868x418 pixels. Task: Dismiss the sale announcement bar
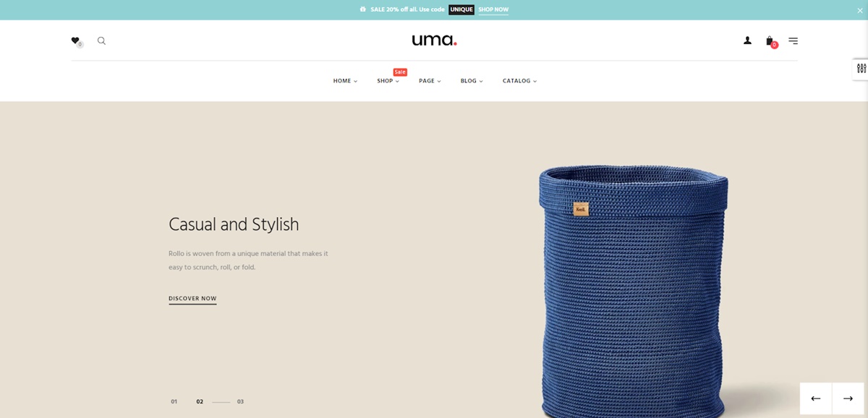[859, 10]
